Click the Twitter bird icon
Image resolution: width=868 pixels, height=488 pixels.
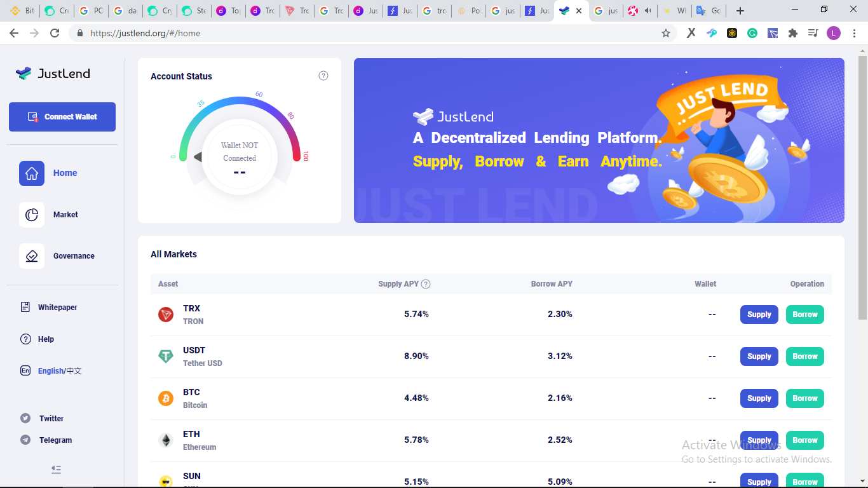pos(25,419)
